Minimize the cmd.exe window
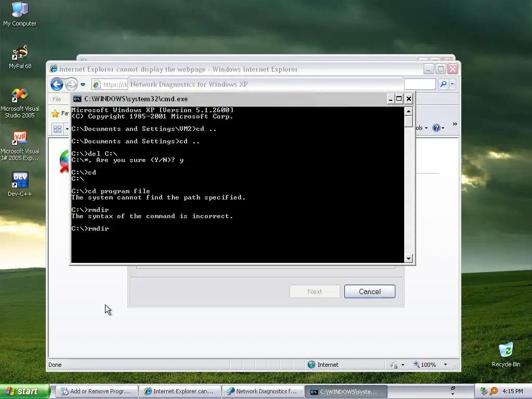This screenshot has height=399, width=532. point(390,99)
